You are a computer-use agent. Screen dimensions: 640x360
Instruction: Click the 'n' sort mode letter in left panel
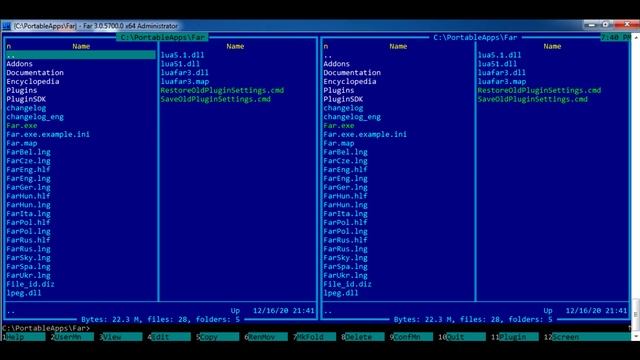click(x=9, y=47)
